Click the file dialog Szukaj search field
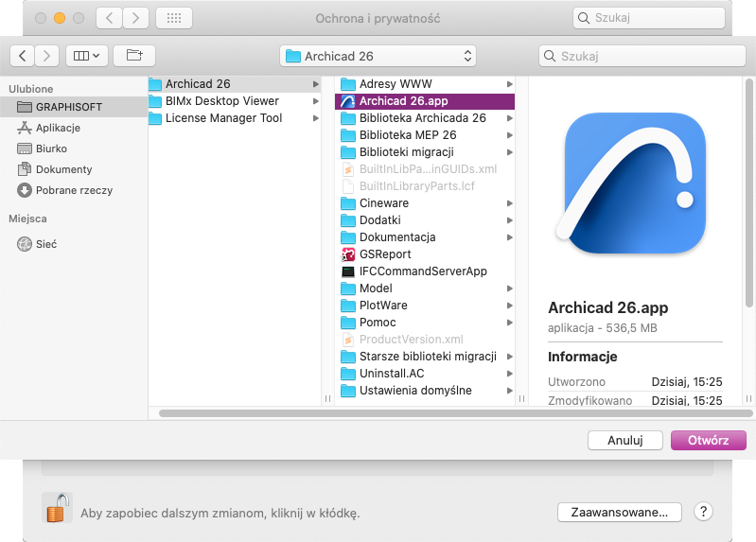Screen dimensions: 756x542 [x=642, y=56]
